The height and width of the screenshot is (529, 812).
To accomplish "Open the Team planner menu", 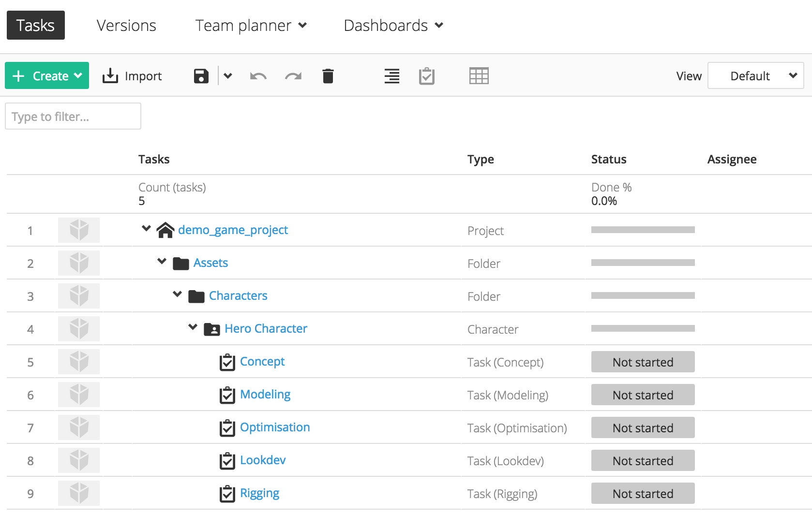I will coord(250,25).
